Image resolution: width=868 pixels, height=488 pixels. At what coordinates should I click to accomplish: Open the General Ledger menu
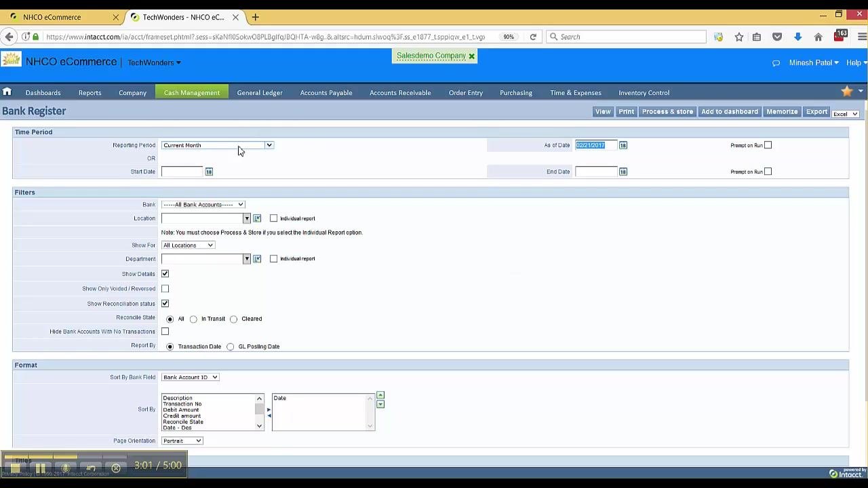(260, 92)
